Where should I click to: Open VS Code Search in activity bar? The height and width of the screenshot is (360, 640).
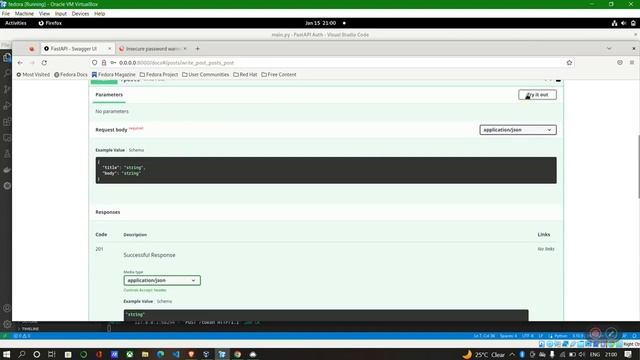tap(7, 73)
